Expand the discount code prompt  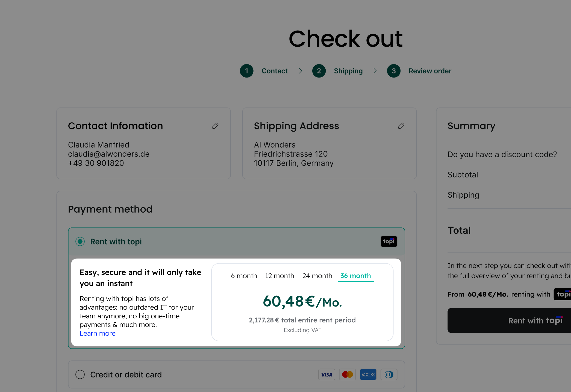point(502,155)
